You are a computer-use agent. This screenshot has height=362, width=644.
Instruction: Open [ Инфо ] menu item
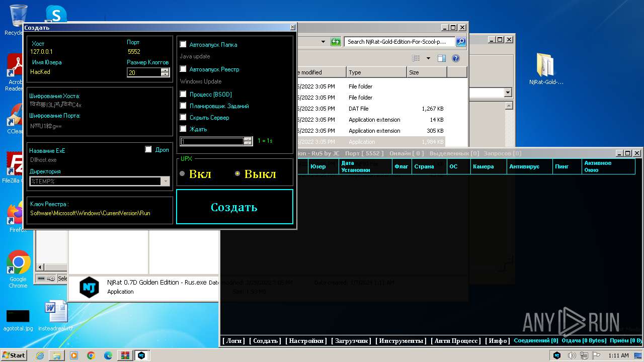pos(498,341)
